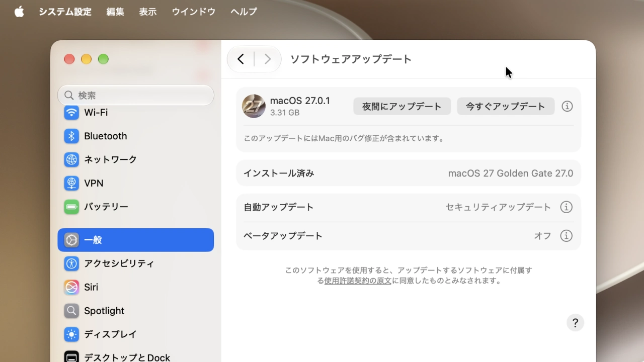Click the Bluetooth label in sidebar
The image size is (644, 362).
click(106, 136)
